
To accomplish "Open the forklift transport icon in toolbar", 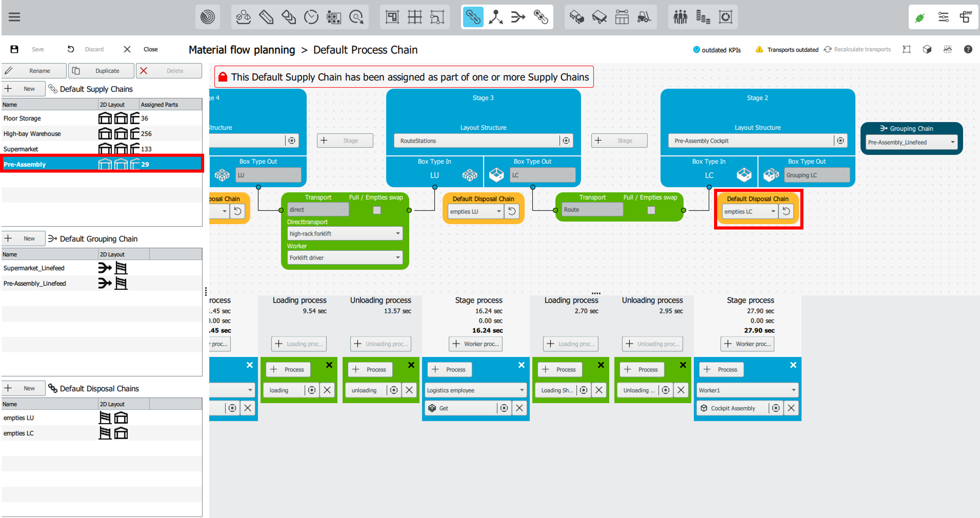I will [644, 17].
